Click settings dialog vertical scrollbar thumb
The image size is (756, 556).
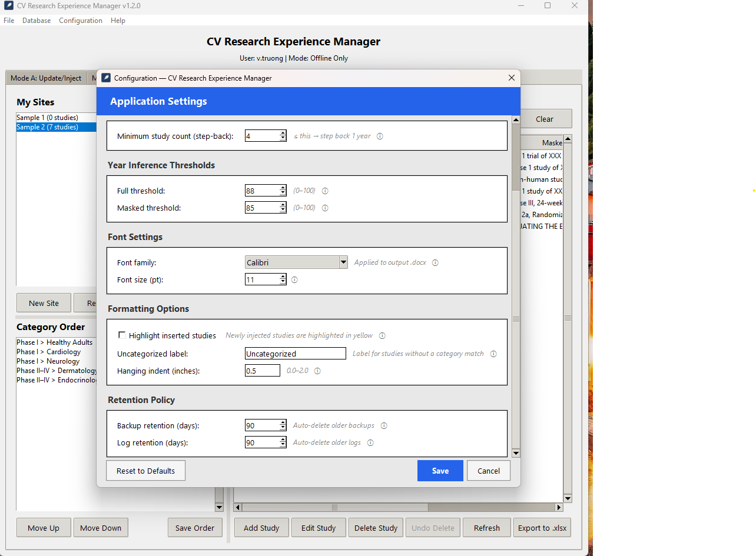[x=516, y=319]
